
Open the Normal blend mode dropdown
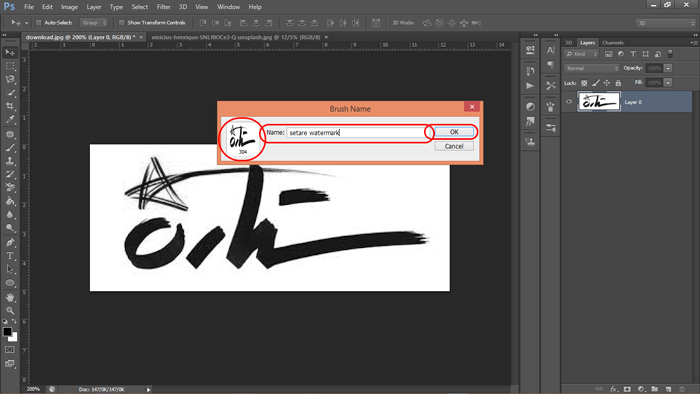[592, 68]
